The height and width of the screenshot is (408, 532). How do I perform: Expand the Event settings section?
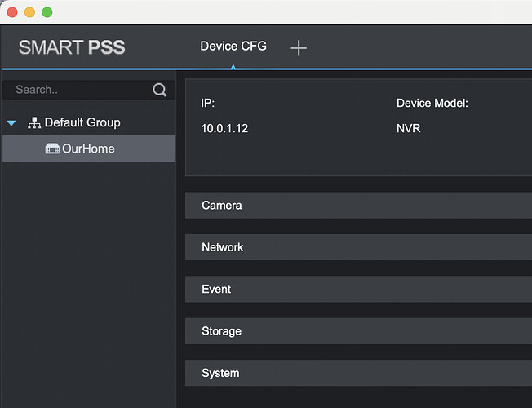coord(358,289)
